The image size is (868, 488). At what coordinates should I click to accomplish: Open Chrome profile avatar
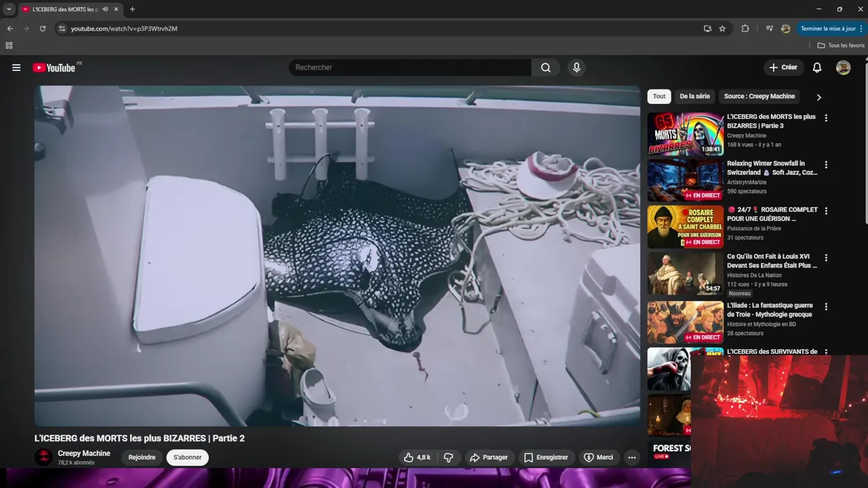785,28
